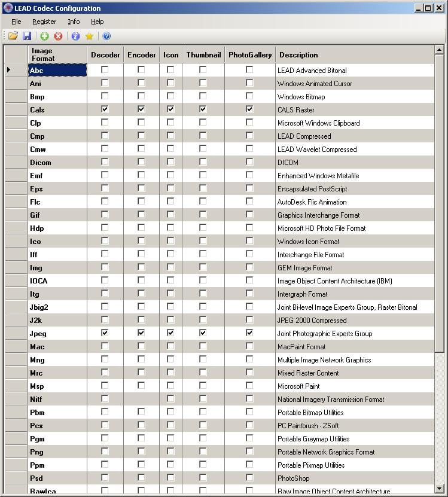The height and width of the screenshot is (497, 448).
Task: Click the LEAD app icon in title bar
Action: 7,8
